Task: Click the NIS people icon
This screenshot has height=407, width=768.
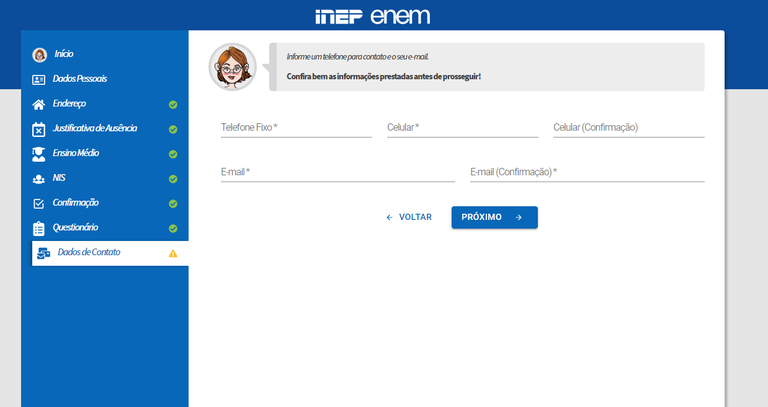Action: 39,179
